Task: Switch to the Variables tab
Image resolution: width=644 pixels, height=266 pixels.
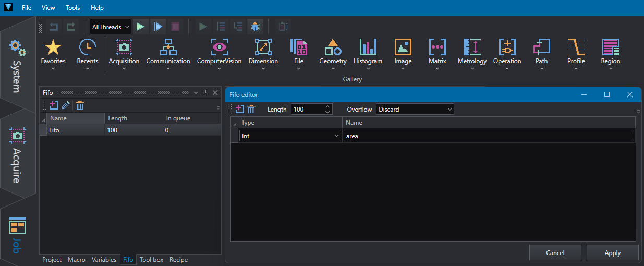Action: pyautogui.click(x=104, y=259)
